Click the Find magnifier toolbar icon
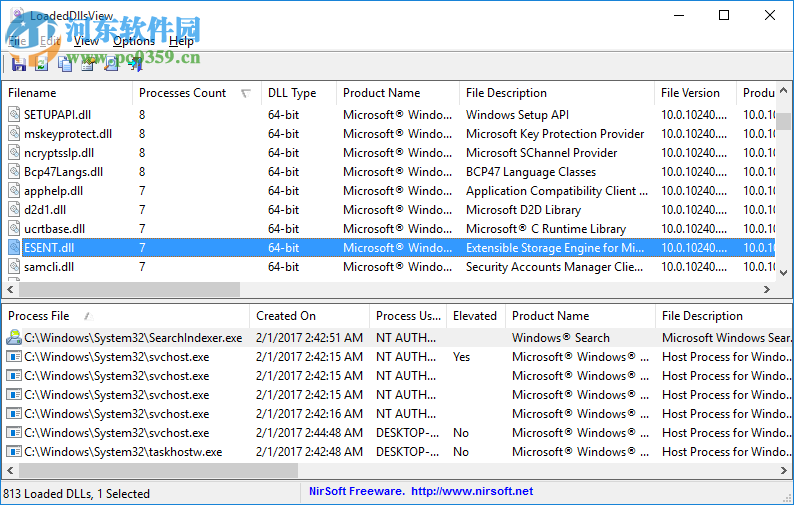This screenshot has height=505, width=794. [111, 64]
